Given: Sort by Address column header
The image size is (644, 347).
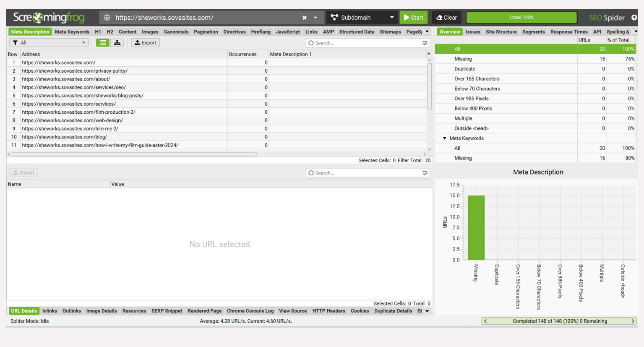Looking at the screenshot, I should 124,54.
